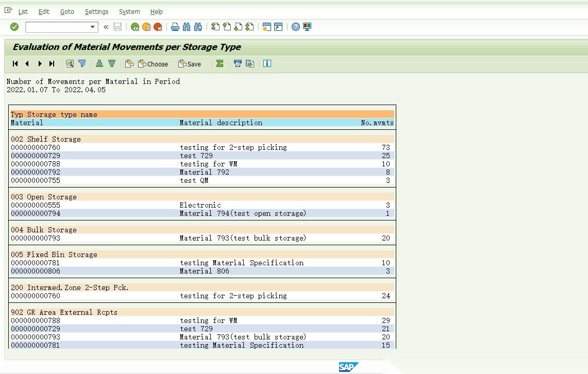This screenshot has width=588, height=374.
Task: Open the Help question mark icon
Action: pyautogui.click(x=295, y=27)
